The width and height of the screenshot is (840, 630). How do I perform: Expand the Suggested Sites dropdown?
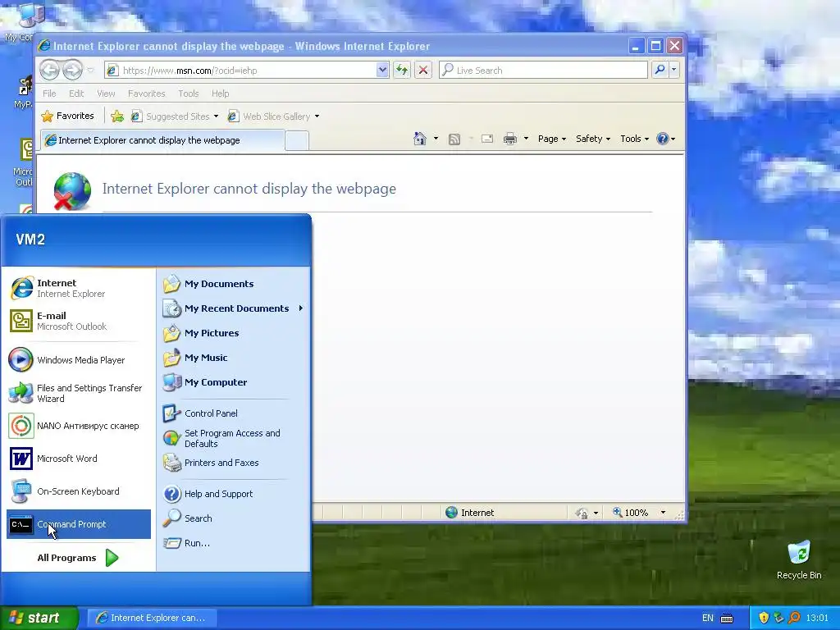click(216, 116)
